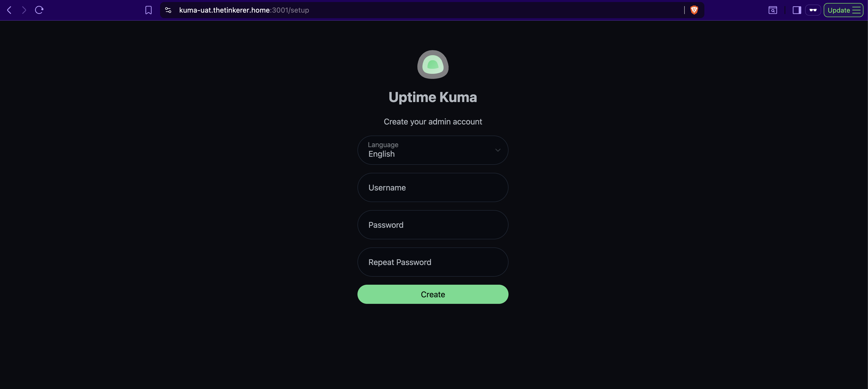This screenshot has height=389, width=868.
Task: Click the Uptime Kuma title text
Action: pyautogui.click(x=433, y=97)
